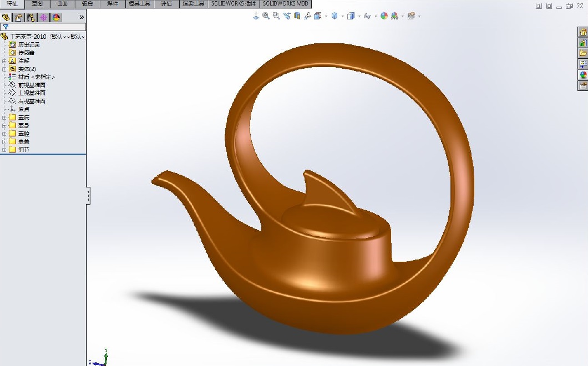Switch to the 草图 sketch tab

37,4
